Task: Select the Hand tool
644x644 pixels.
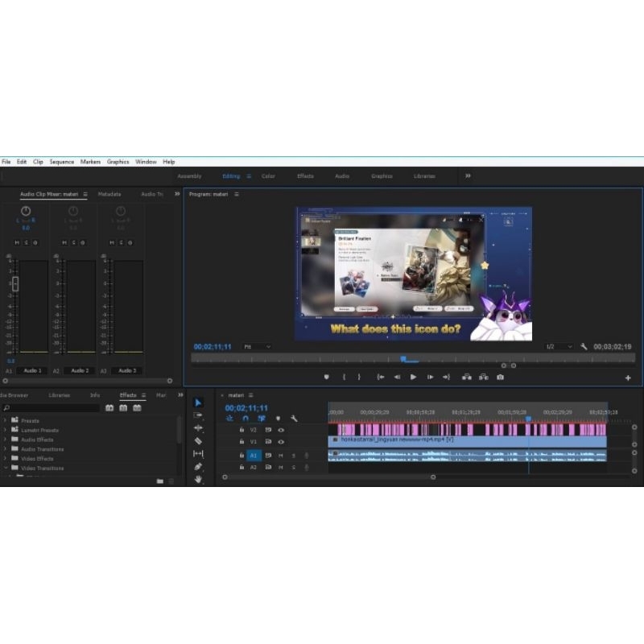Action: (198, 479)
